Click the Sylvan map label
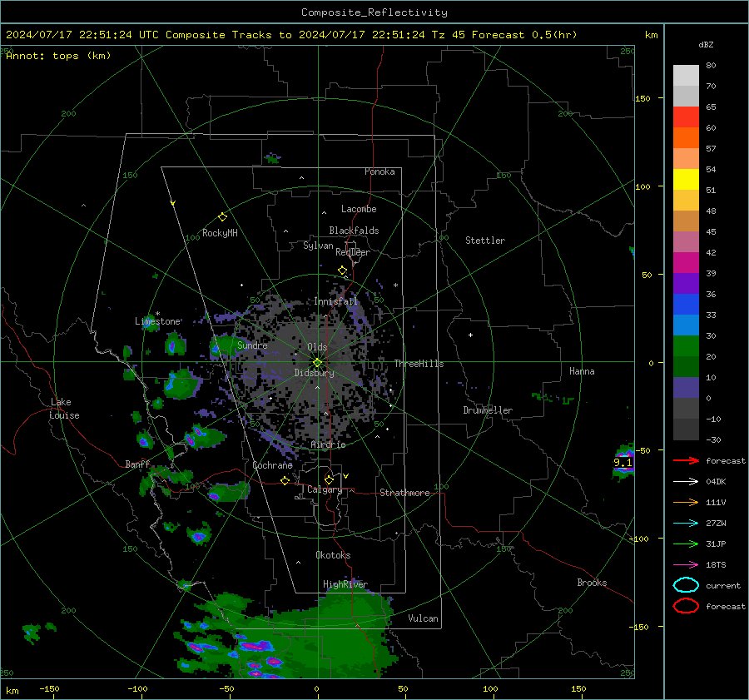749x700 pixels. tap(318, 246)
